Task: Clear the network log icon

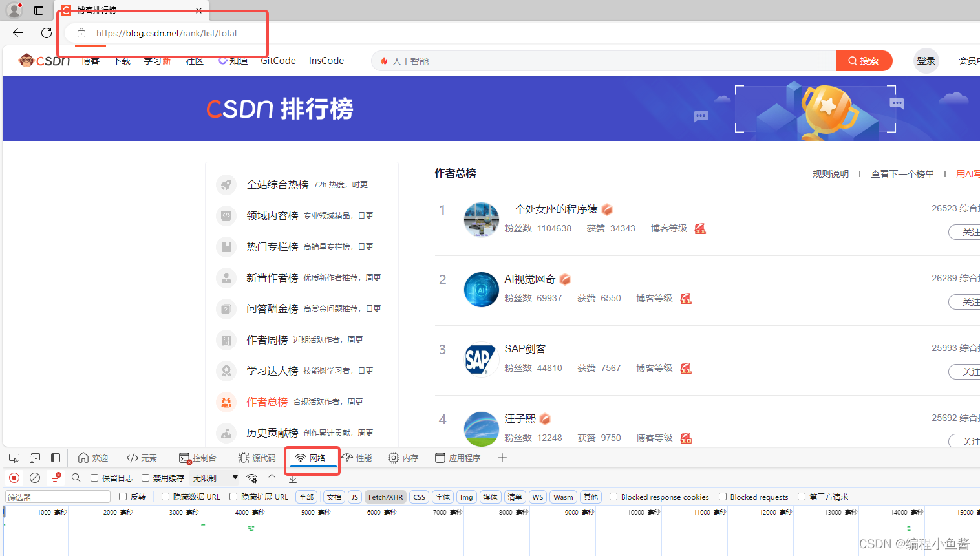Action: (x=35, y=478)
